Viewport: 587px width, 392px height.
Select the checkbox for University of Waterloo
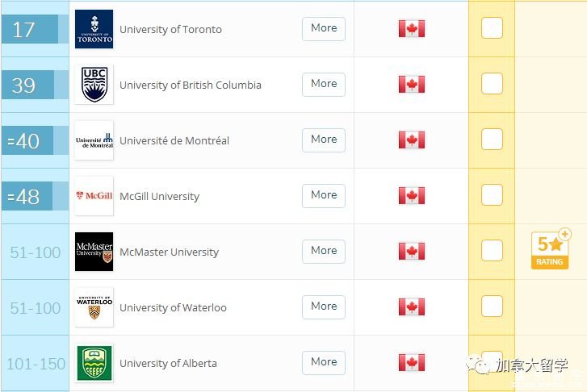492,306
